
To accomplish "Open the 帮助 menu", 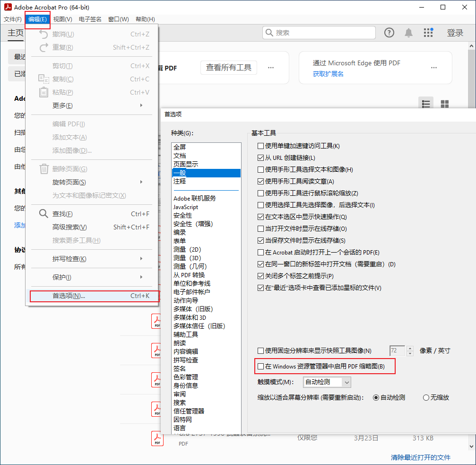I will click(145, 19).
